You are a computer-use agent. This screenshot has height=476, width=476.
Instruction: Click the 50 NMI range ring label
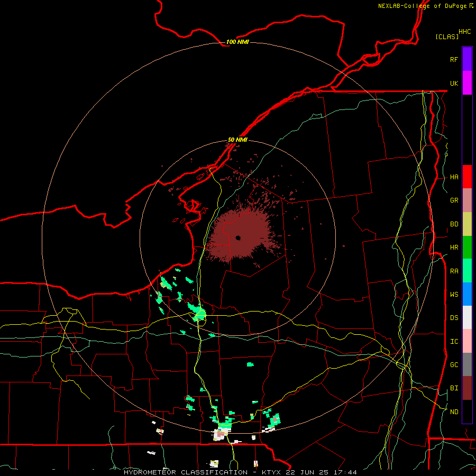[x=237, y=140]
